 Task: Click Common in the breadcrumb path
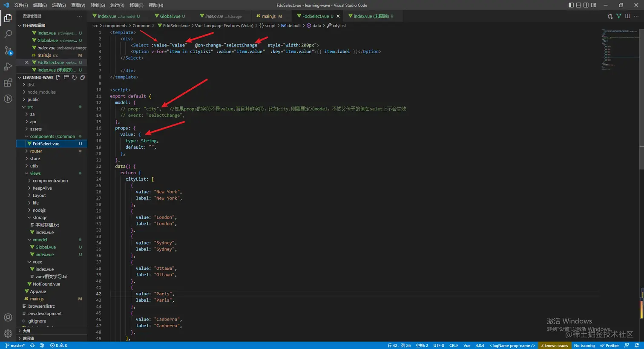141,26
